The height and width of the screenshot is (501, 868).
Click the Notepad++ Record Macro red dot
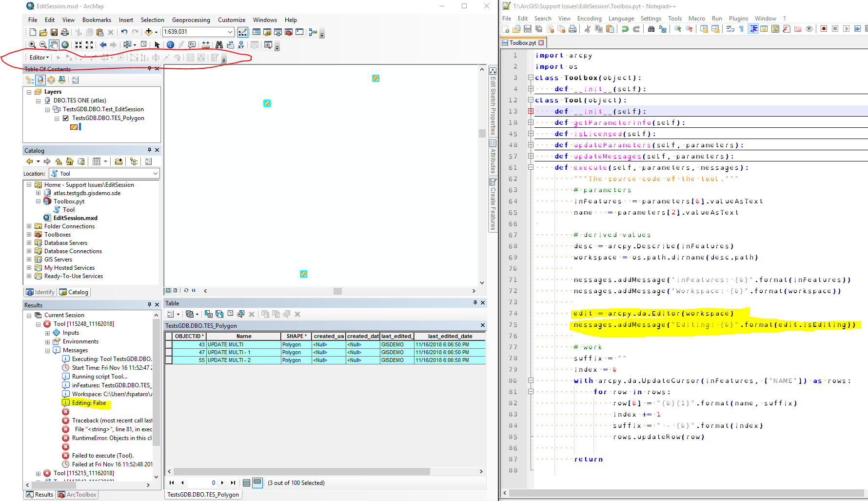pos(824,29)
